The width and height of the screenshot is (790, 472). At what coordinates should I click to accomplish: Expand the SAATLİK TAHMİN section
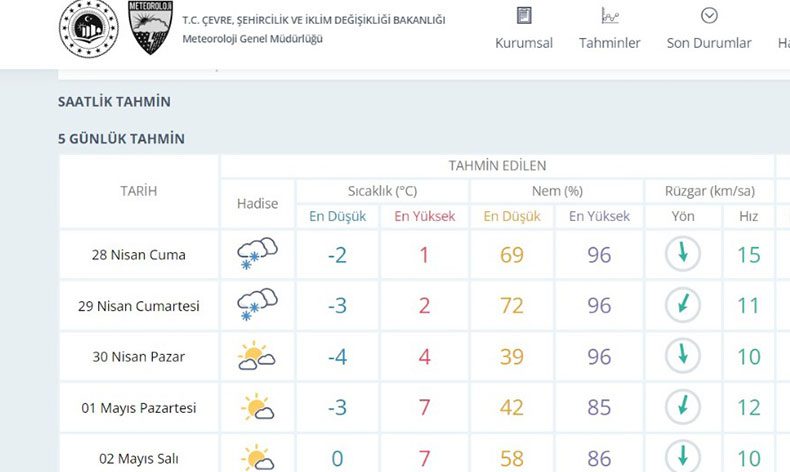tap(114, 102)
